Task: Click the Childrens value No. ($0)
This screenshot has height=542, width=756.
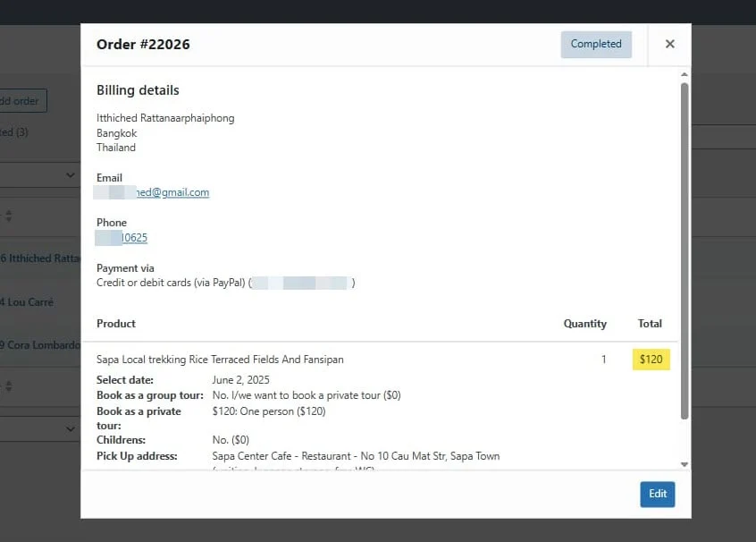Action: click(231, 440)
